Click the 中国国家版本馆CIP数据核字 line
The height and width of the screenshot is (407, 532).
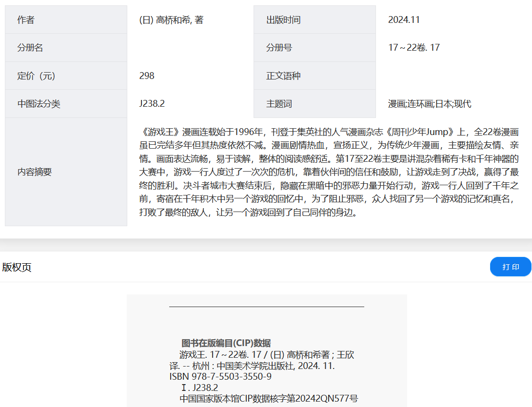pos(269,399)
